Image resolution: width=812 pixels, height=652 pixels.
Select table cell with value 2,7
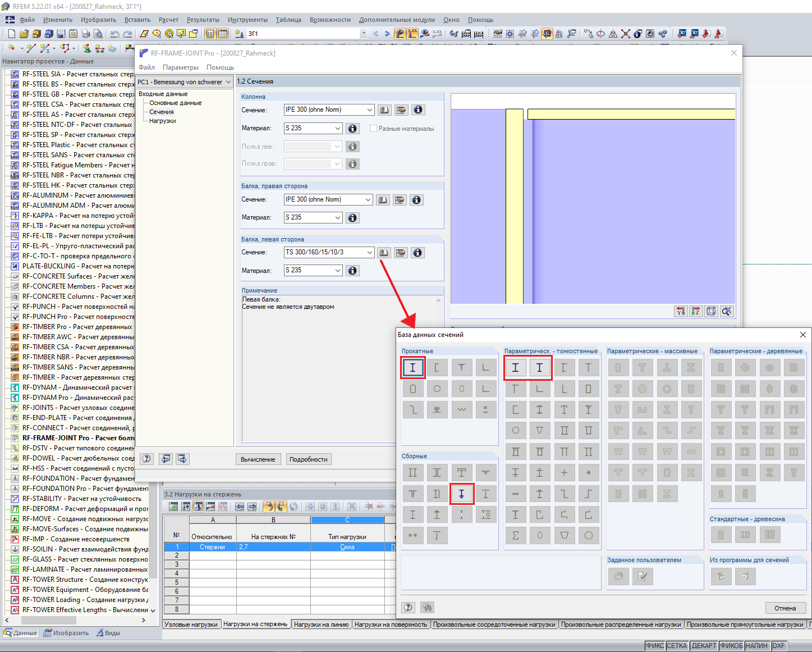point(273,547)
